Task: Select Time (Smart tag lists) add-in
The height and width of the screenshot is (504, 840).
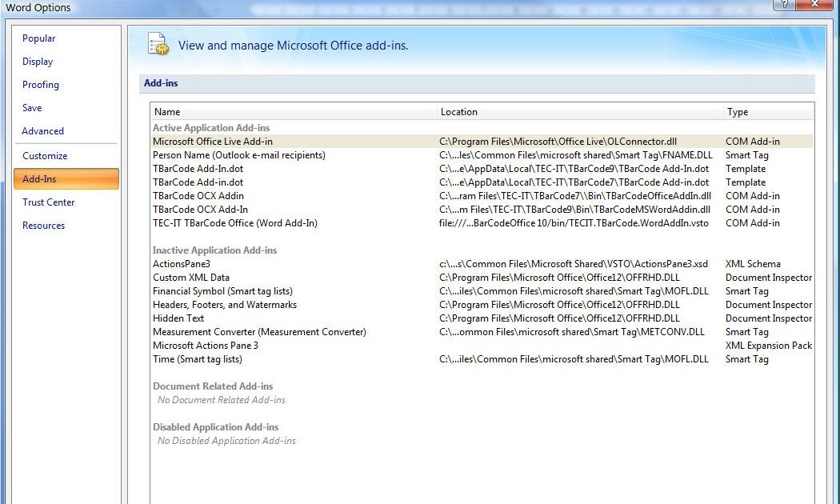Action: [482, 359]
